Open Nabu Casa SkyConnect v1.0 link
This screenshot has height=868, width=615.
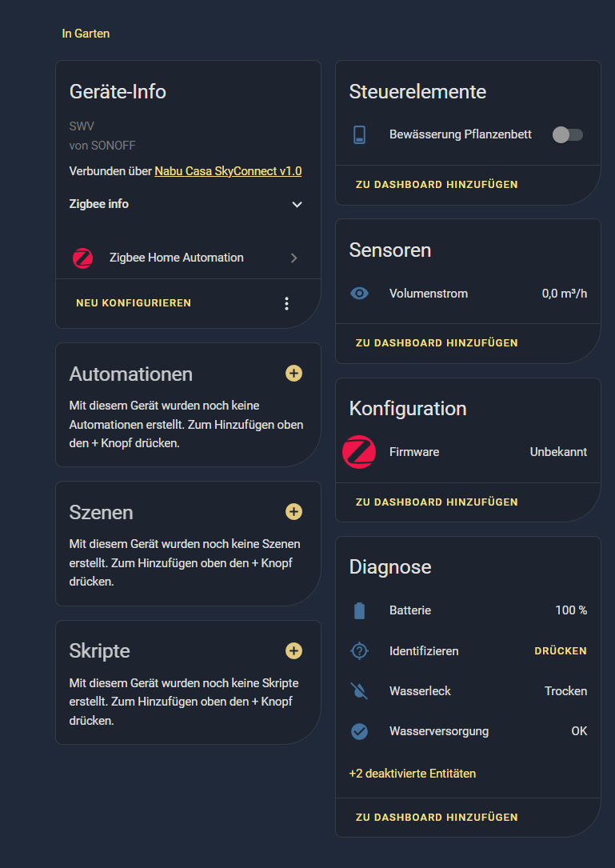click(x=228, y=171)
